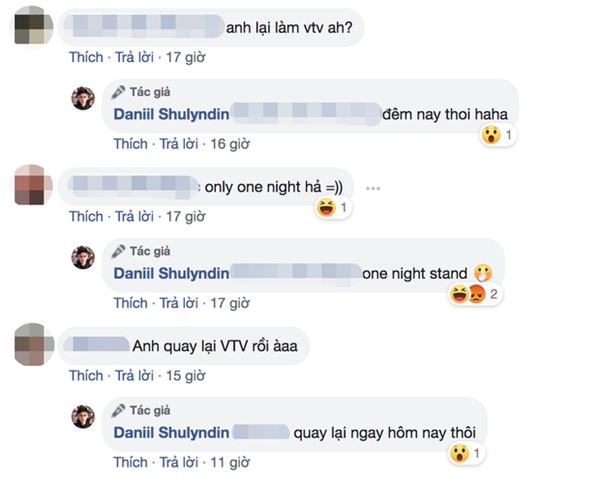Screen dimensions: 600x480
Task: Like the 'one night stand' reply
Action: (130, 303)
